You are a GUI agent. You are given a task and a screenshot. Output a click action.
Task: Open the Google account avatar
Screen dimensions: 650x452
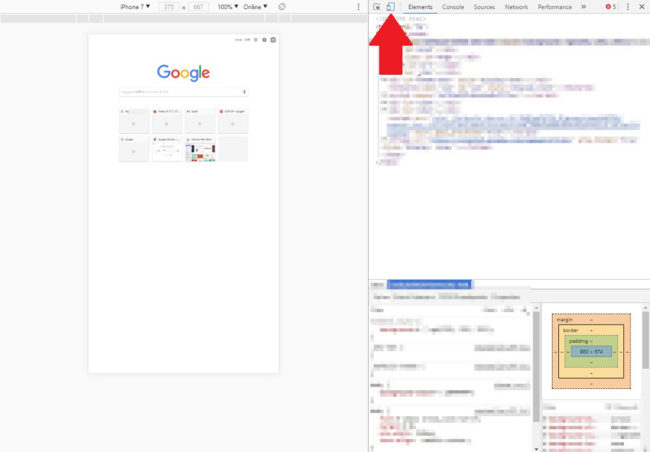pos(273,40)
